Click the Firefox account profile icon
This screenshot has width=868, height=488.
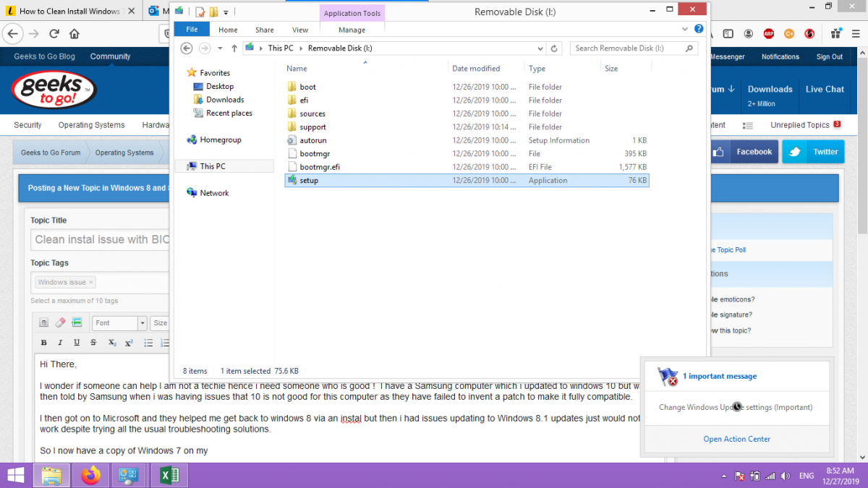coord(749,34)
